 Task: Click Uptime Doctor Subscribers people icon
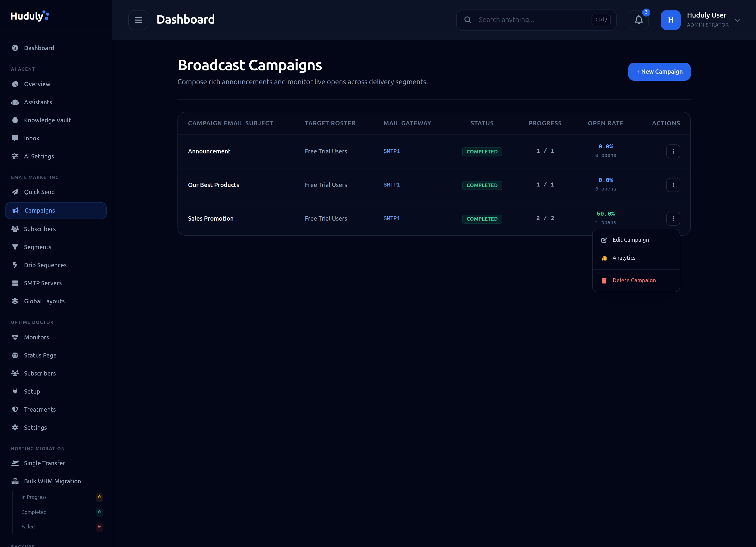15,373
